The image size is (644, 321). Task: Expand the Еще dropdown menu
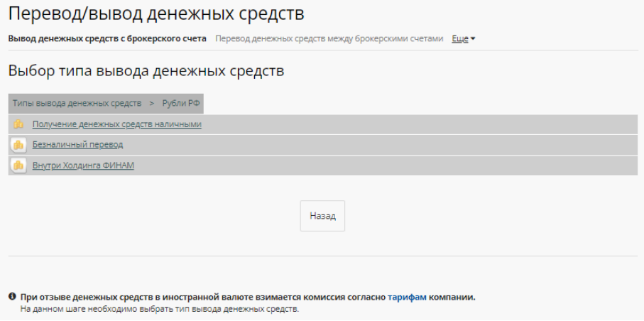click(x=463, y=38)
